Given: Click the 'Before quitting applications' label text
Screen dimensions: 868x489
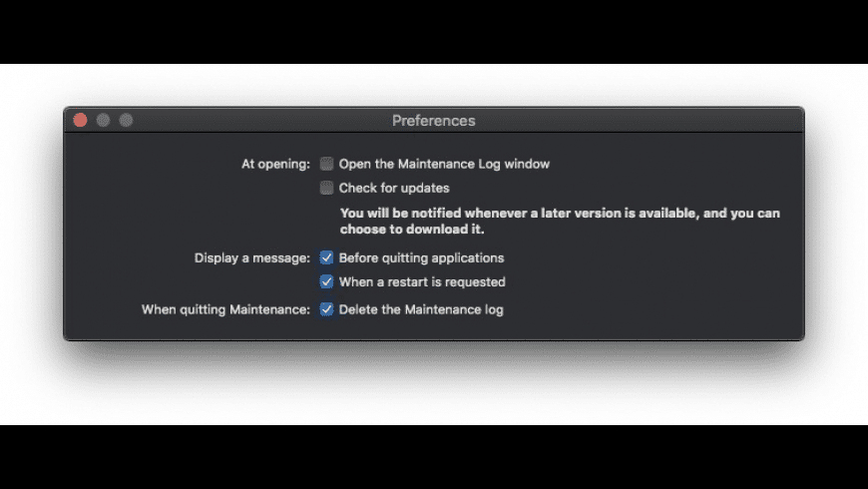Looking at the screenshot, I should [x=421, y=257].
